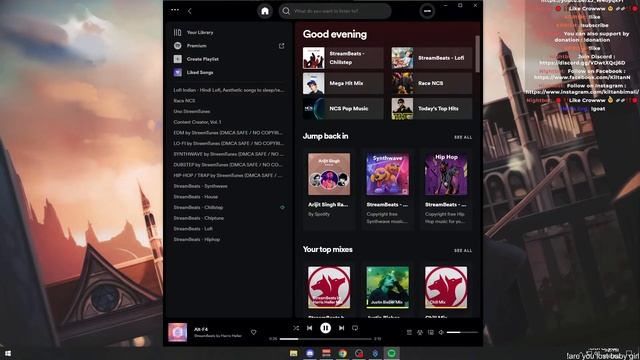Click the Liked Songs heart tile icon
Screen dimensions: 640x360
point(178,72)
